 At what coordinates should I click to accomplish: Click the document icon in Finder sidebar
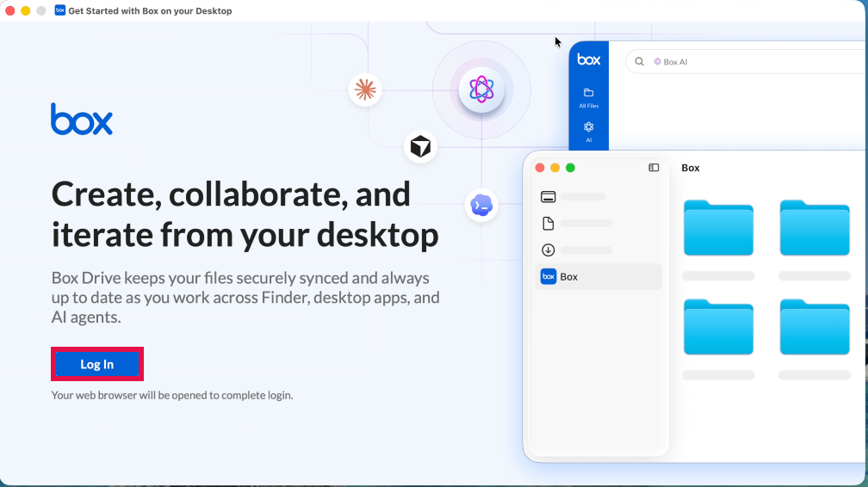coord(548,223)
